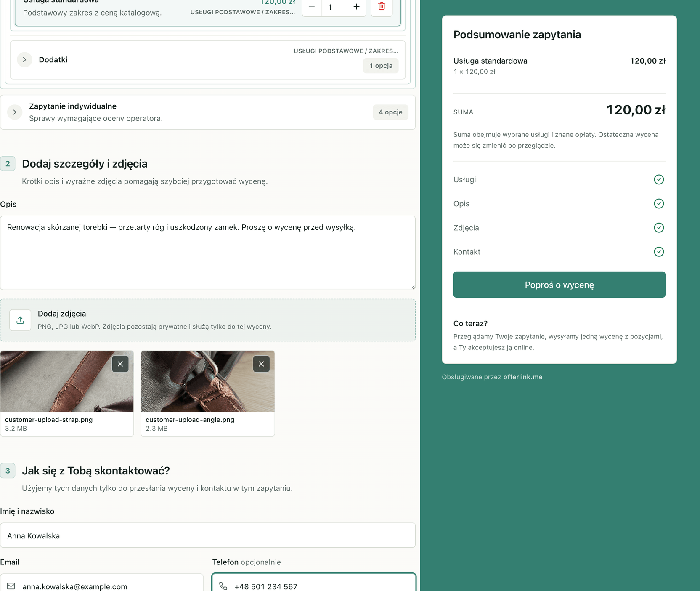Increase the Usługa standardowa quantity with plus
This screenshot has width=700, height=591.
[x=356, y=7]
